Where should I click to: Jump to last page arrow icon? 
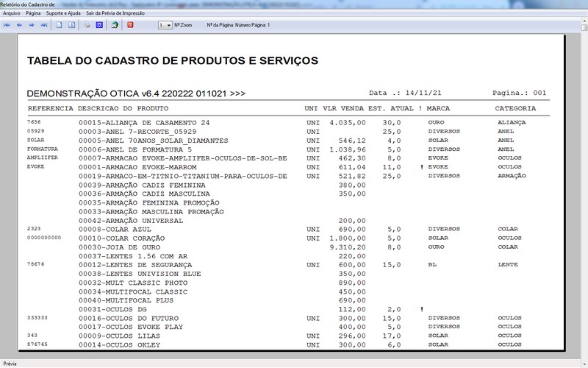[x=44, y=25]
